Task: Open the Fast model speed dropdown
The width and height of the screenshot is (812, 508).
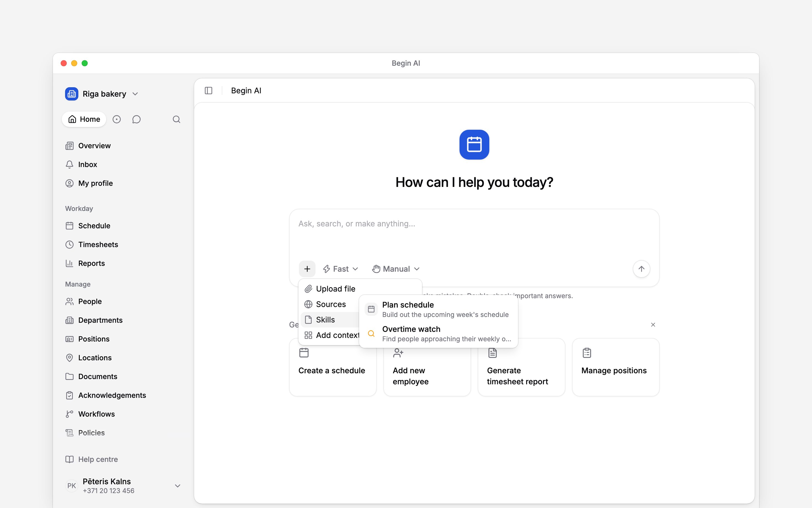Action: (340, 269)
